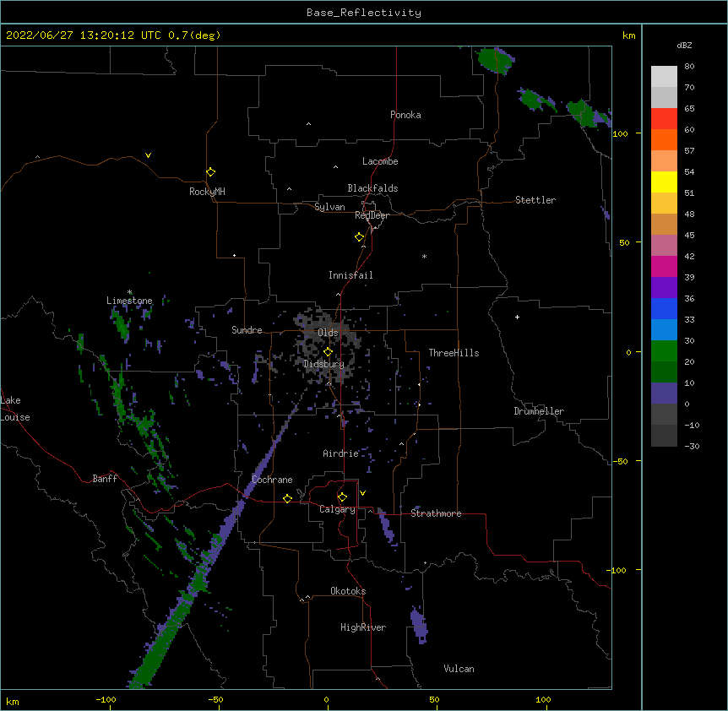This screenshot has width=728, height=711.
Task: Select the magenta 42 dBZ color swatch
Action: coord(664,266)
